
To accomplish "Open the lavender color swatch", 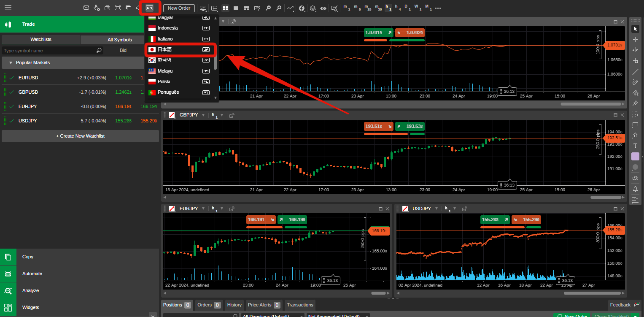I will click(636, 157).
